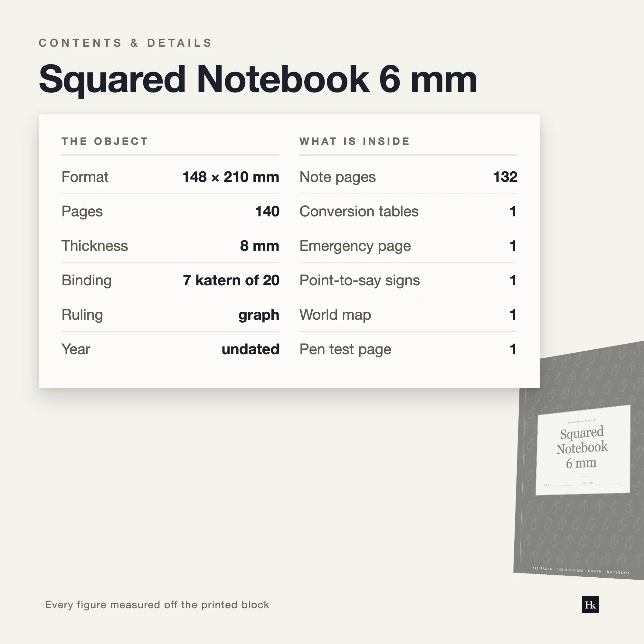Click the 'Note pages' row label

click(337, 177)
